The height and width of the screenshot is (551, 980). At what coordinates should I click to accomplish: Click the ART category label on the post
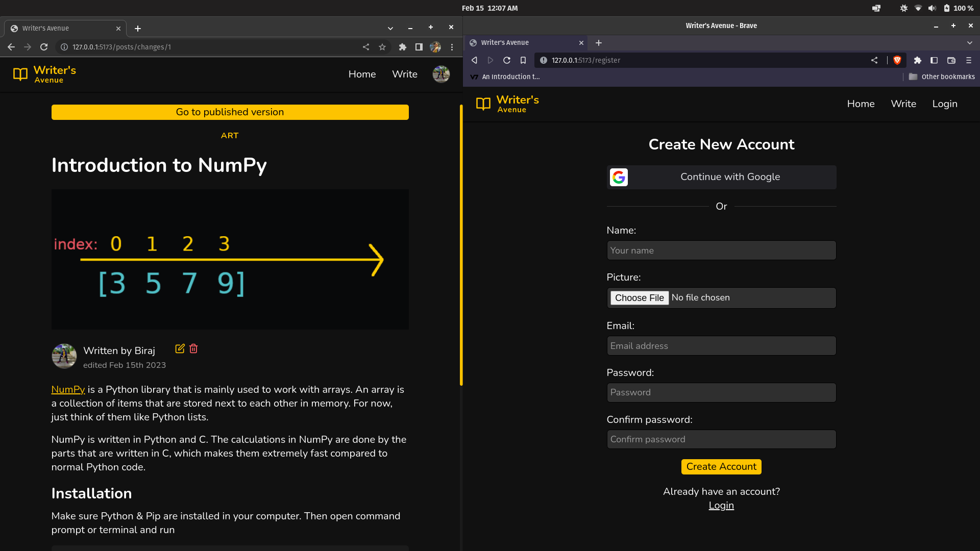tap(230, 135)
